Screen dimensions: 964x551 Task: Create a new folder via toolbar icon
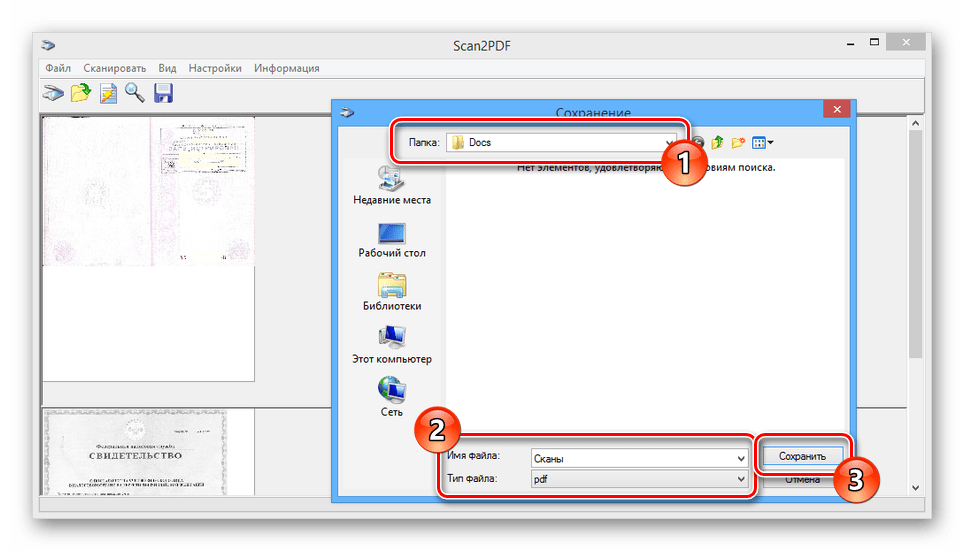pyautogui.click(x=738, y=143)
